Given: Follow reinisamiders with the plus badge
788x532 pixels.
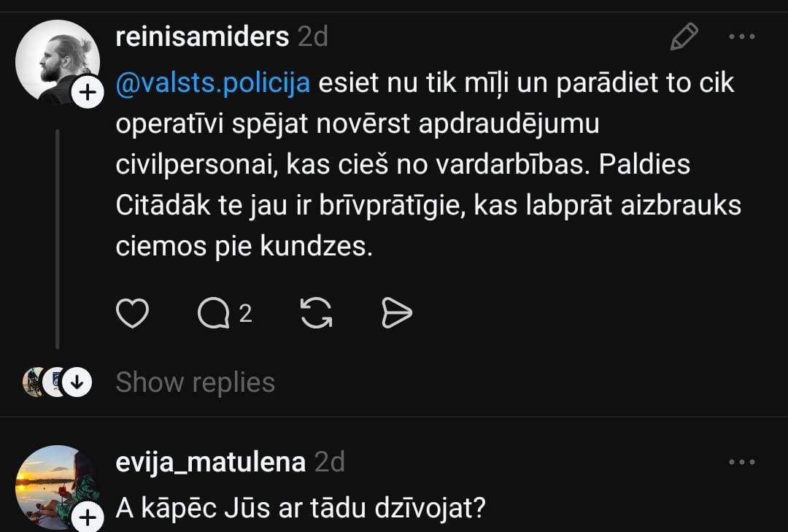Looking at the screenshot, I should [86, 93].
